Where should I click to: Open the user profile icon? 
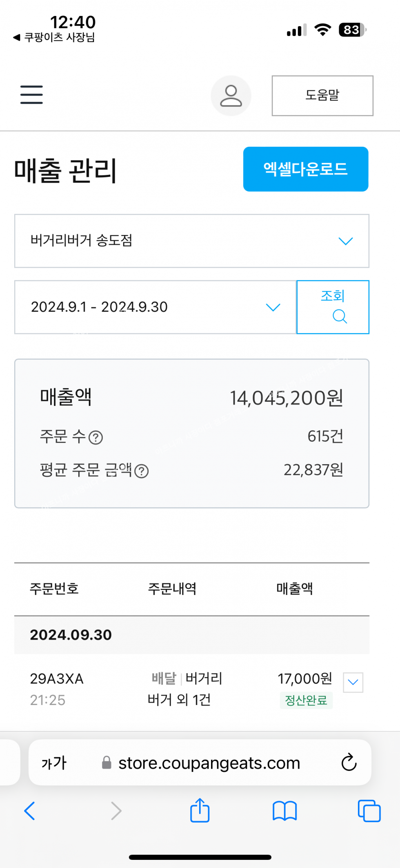coord(231,96)
